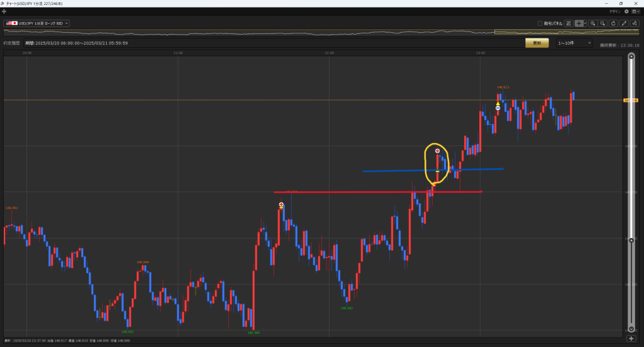Screen dimensions: 644x347
Task: Click the chart list layout icon
Action: coord(569,23)
